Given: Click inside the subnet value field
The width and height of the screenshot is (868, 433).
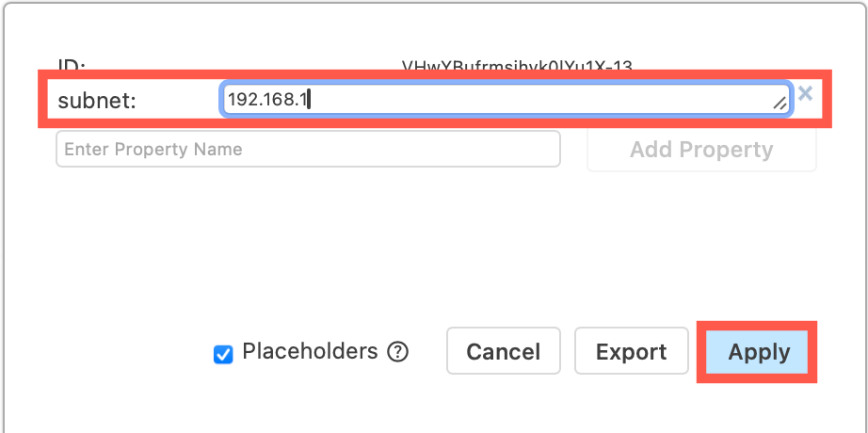Looking at the screenshot, I should click(x=499, y=98).
